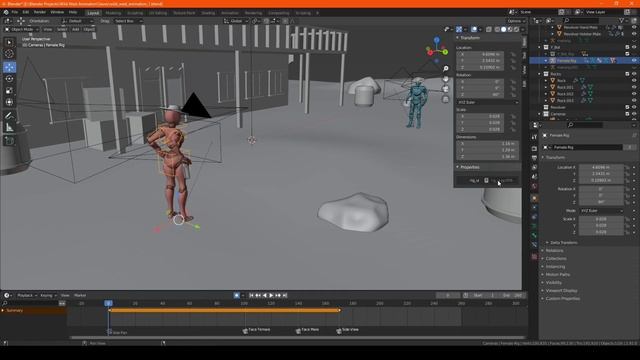This screenshot has height=360, width=640.
Task: Expand the Delta Transform panel
Action: pyautogui.click(x=563, y=242)
